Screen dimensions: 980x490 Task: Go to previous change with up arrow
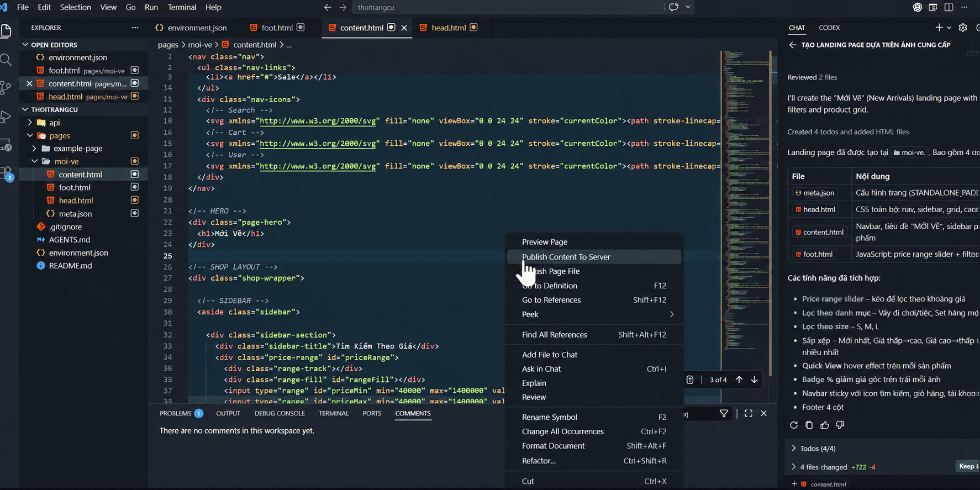coord(739,380)
